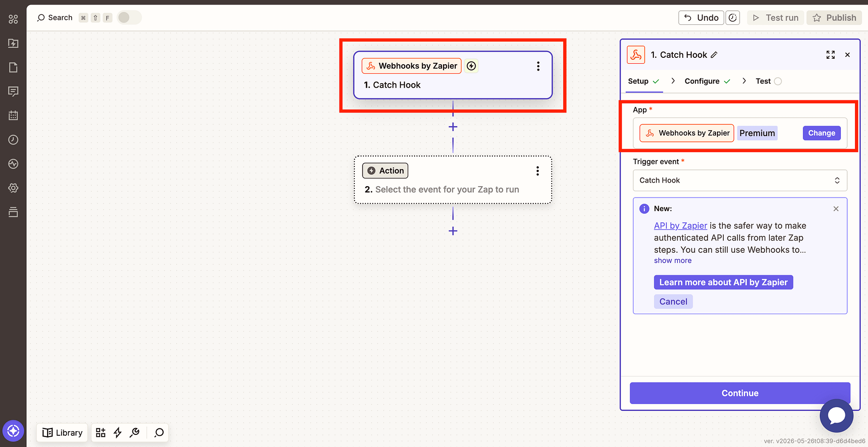
Task: Open the comments icon in sidebar
Action: coord(13,91)
